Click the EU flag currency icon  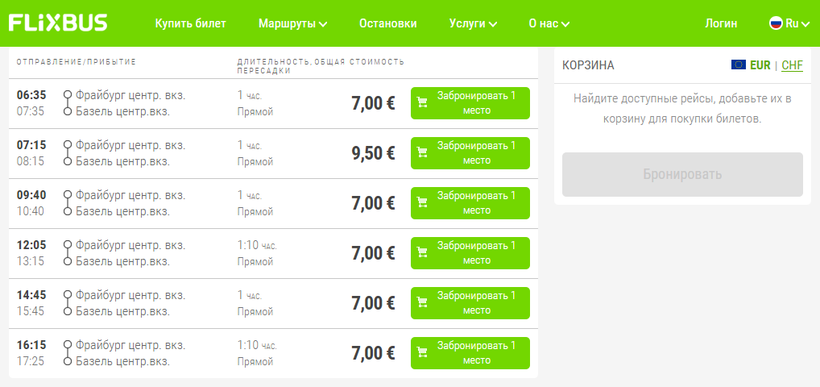pyautogui.click(x=738, y=65)
